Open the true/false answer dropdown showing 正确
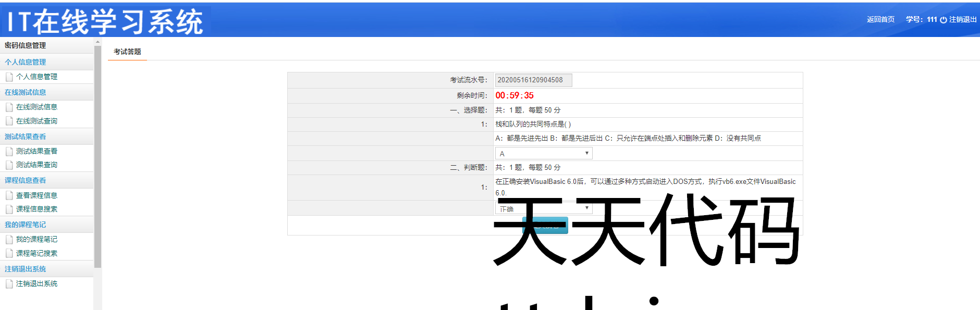This screenshot has height=310, width=980. pyautogui.click(x=543, y=208)
